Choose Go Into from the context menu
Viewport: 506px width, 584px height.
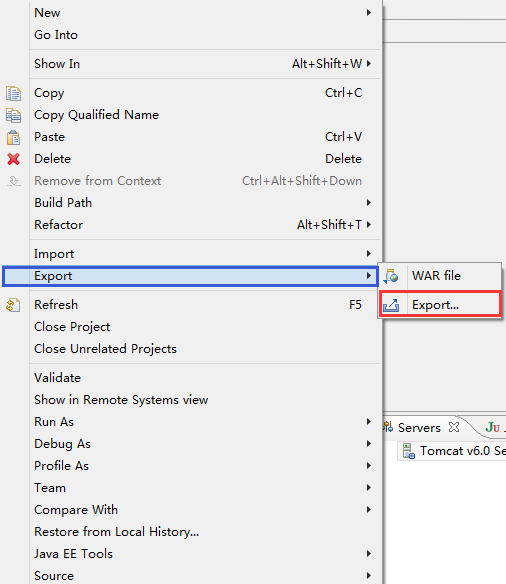click(x=205, y=35)
